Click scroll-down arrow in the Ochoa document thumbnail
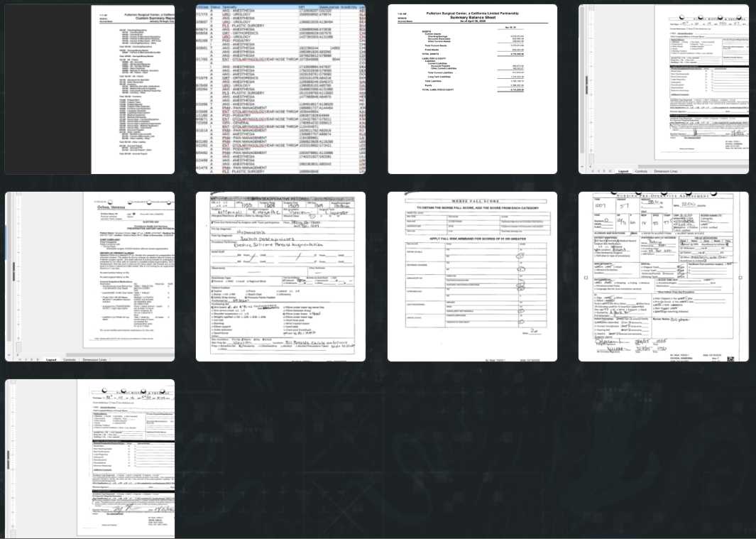The image size is (756, 539). (x=9, y=354)
